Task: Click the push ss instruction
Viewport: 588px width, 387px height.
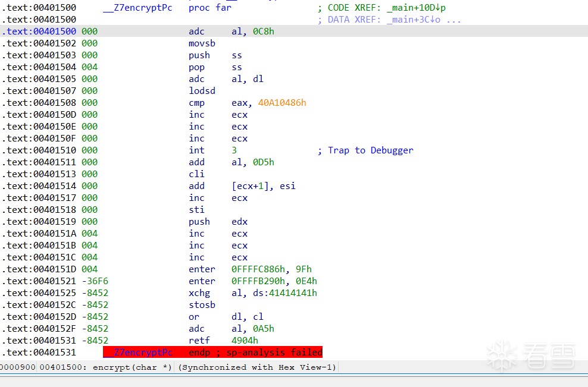Action: (x=215, y=55)
